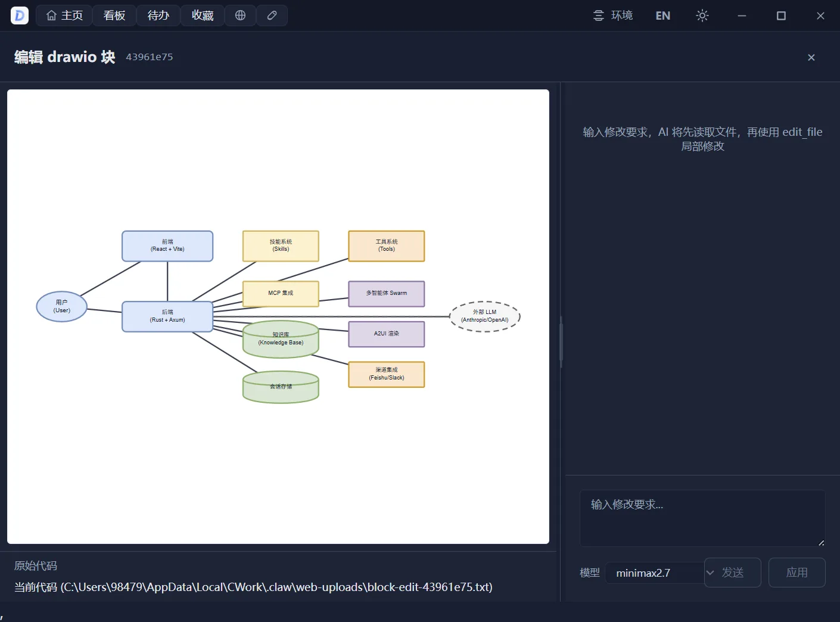Click the textarea corner grip in the request box
This screenshot has height=622, width=840.
821,542
